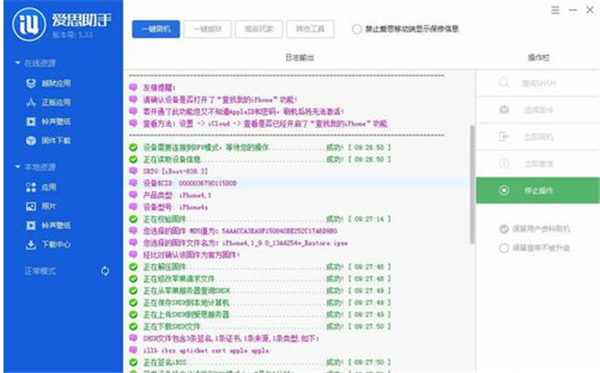
Task: Open 照片 photos section
Action: [x=41, y=206]
